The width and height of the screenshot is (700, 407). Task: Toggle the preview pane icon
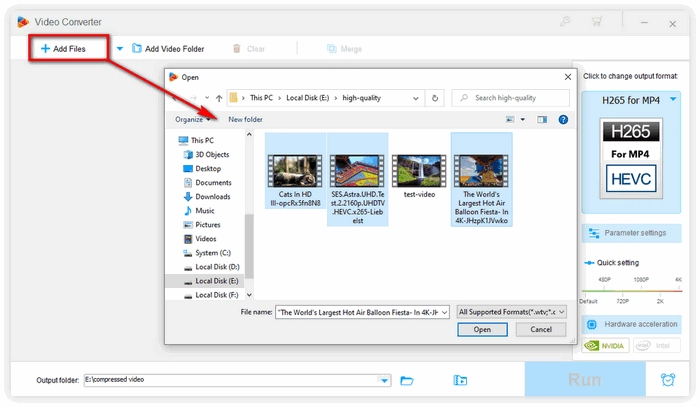click(542, 119)
